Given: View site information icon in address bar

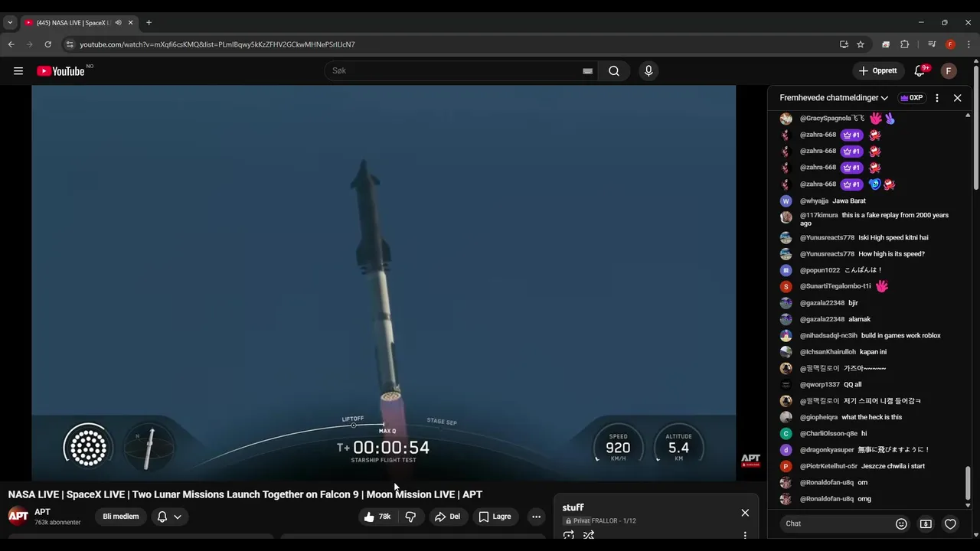Looking at the screenshot, I should coord(70,44).
